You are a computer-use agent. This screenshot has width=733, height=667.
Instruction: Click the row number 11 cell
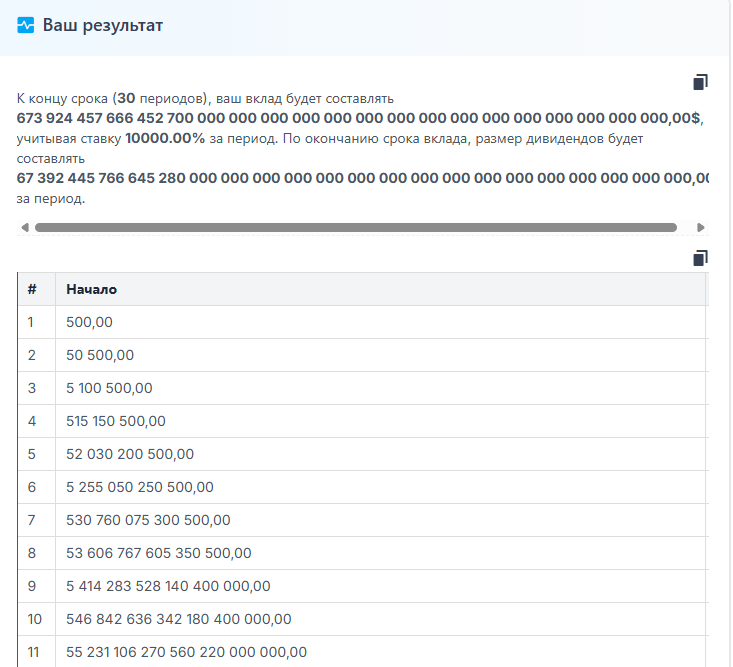(33, 652)
